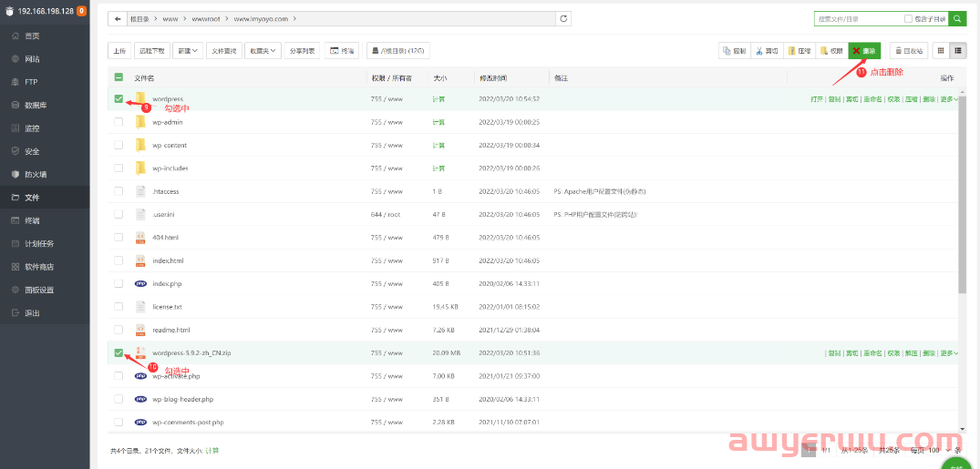The width and height of the screenshot is (980, 469).
Task: Click the orange notification badge beside the IP address
Action: tap(82, 11)
